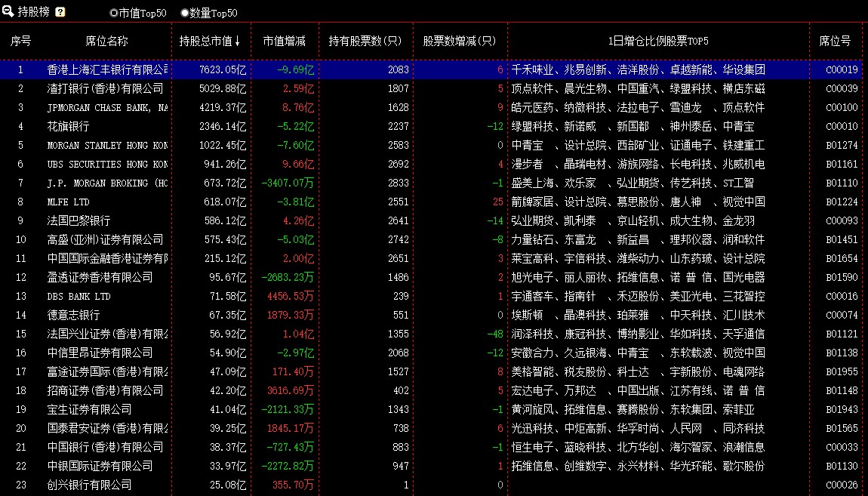
Task: Click the 市值增减 column header
Action: (284, 41)
